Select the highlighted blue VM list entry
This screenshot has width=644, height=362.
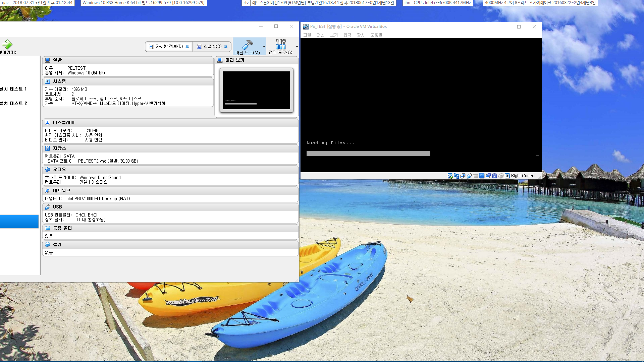click(x=19, y=222)
